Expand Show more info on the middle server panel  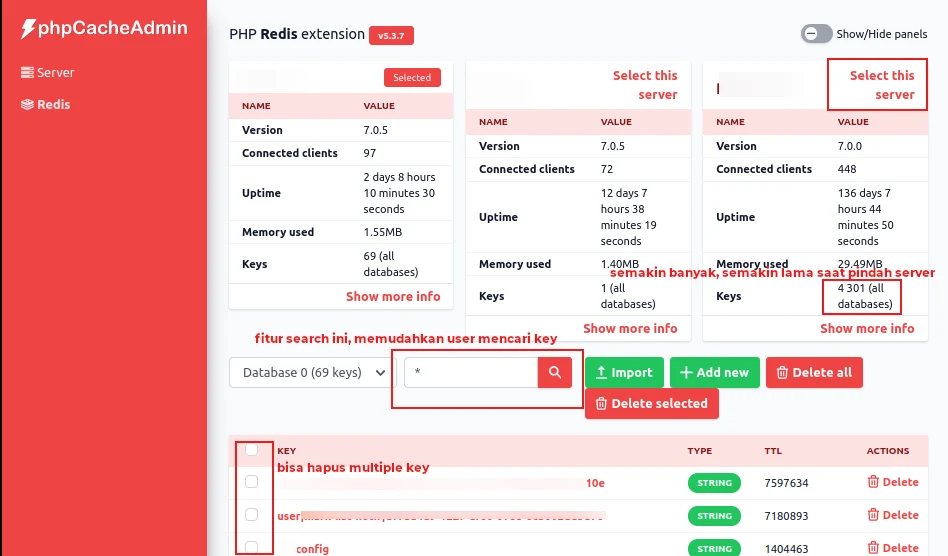630,329
